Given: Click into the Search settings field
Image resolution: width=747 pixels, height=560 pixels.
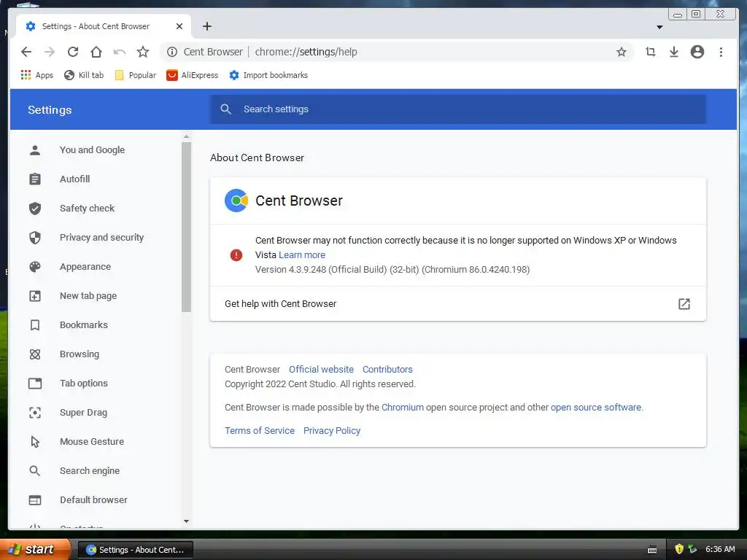Looking at the screenshot, I should [458, 109].
